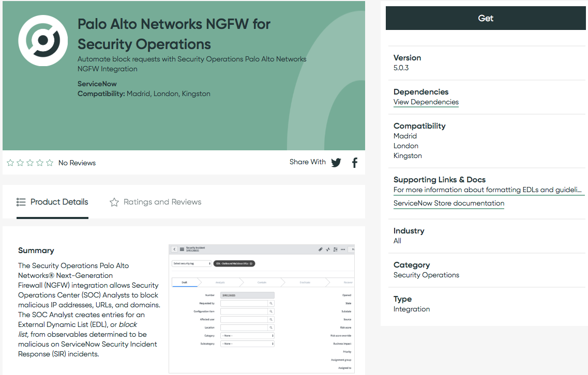Click the Palo Alto Networks app logo
588x375 pixels.
pos(43,40)
